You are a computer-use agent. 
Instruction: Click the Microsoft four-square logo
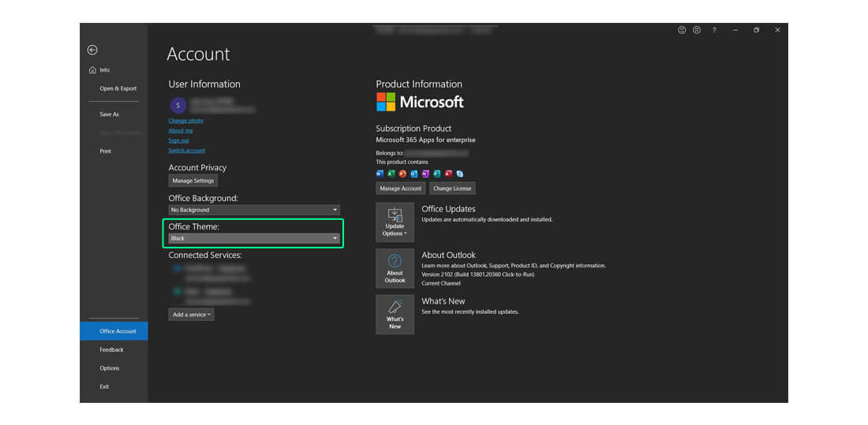[x=386, y=102]
